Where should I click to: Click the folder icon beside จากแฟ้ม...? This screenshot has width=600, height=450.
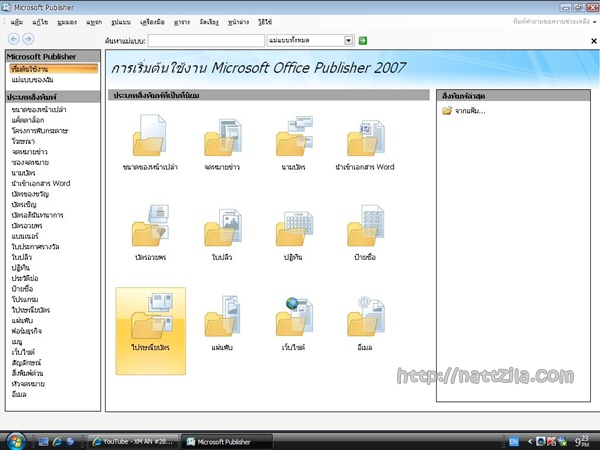(447, 111)
